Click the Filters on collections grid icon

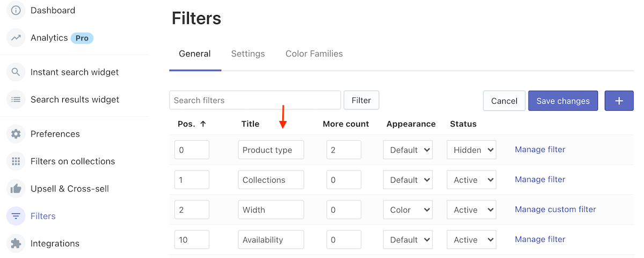(16, 161)
